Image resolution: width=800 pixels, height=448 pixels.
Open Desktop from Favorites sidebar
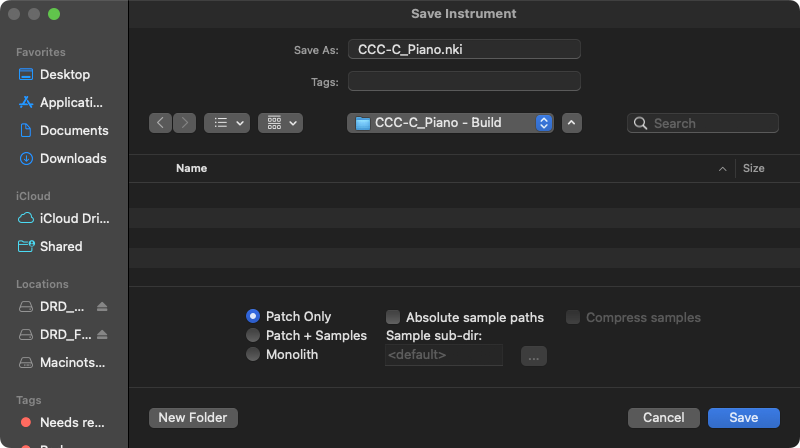coord(64,75)
